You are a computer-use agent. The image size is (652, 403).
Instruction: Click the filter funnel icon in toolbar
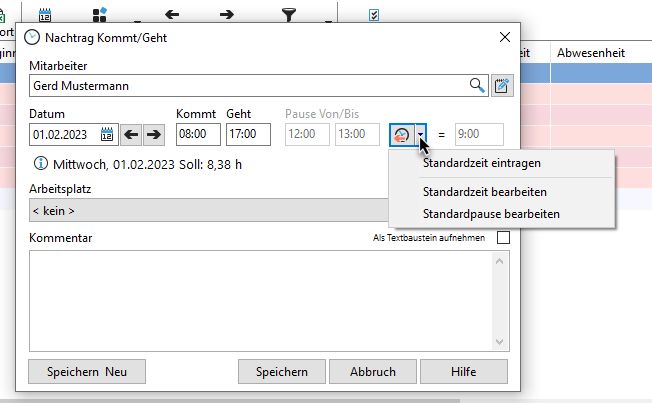coord(289,15)
